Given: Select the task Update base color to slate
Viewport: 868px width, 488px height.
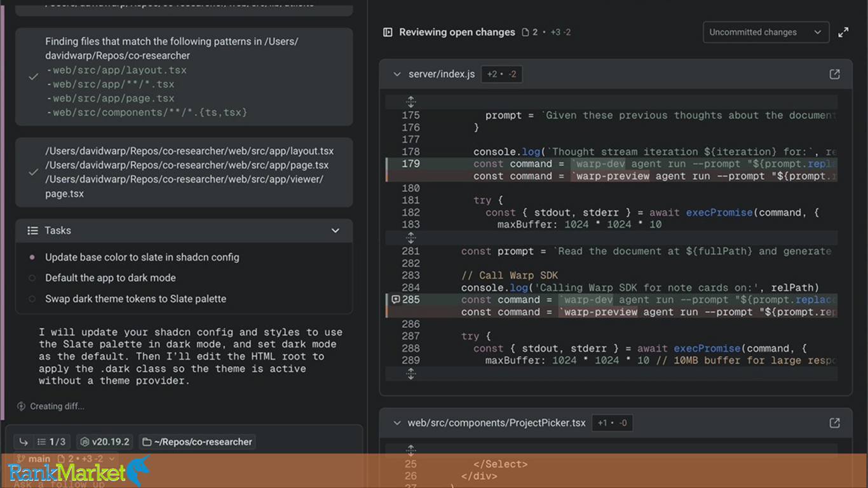Looking at the screenshot, I should [142, 257].
